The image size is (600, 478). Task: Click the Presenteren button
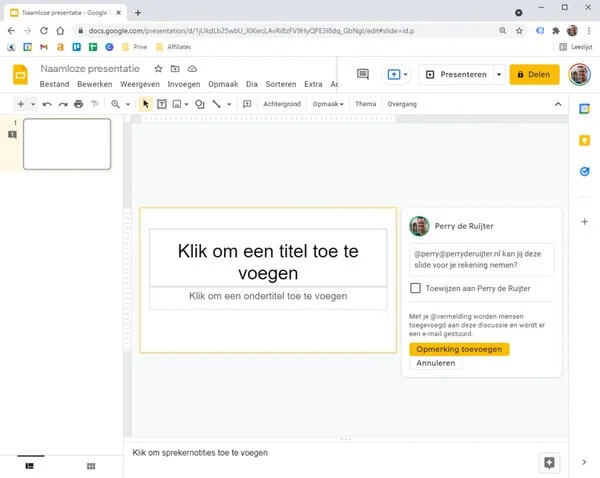(x=458, y=74)
